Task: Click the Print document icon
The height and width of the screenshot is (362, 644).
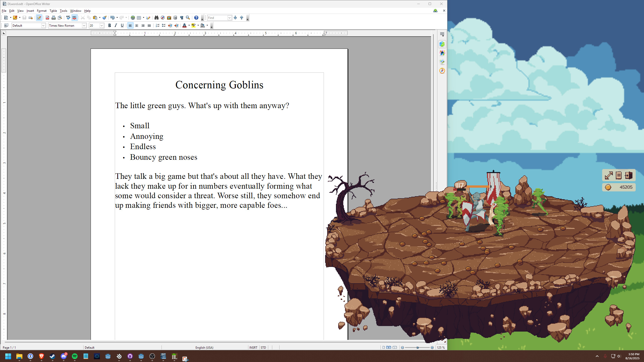Action: pos(53,18)
